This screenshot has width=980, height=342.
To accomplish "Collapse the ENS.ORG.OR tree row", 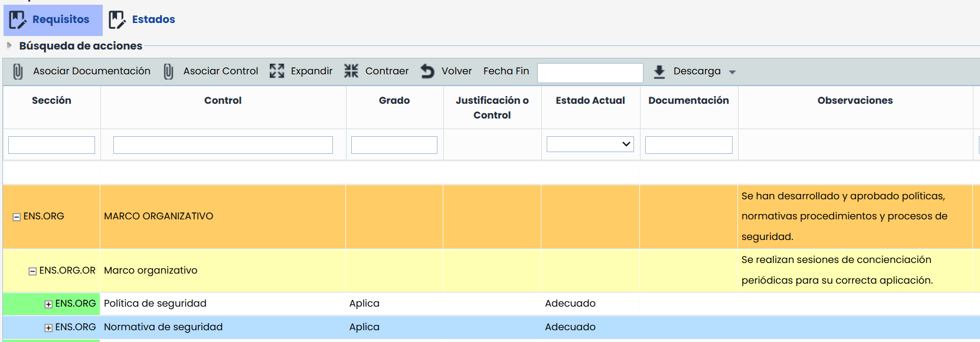I will click(x=32, y=271).
